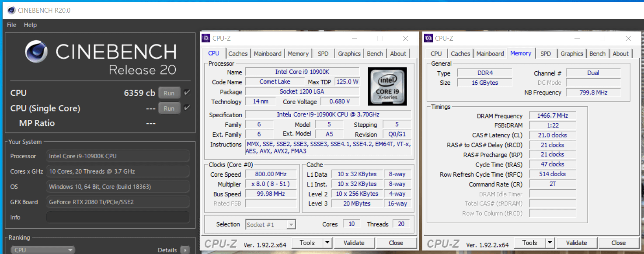Select Memory tab in right CPU-Z window
Viewport: 644px width, 254px height.
[521, 53]
